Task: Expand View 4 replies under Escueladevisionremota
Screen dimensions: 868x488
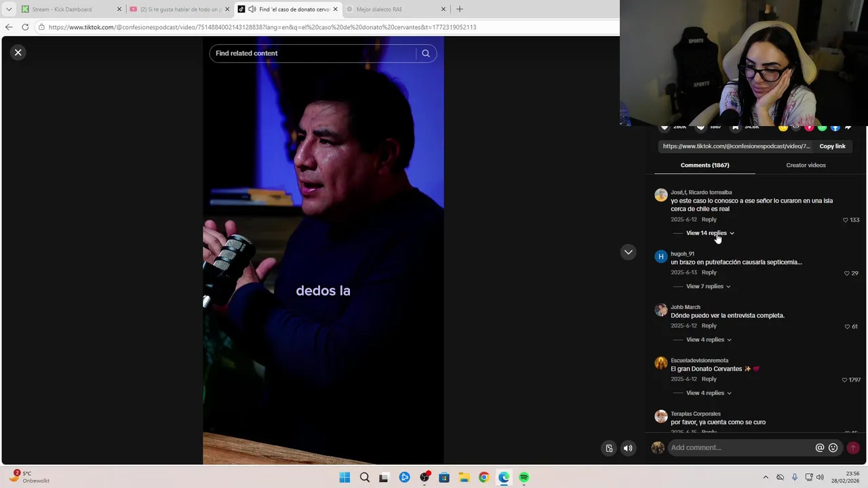Action: pos(709,393)
